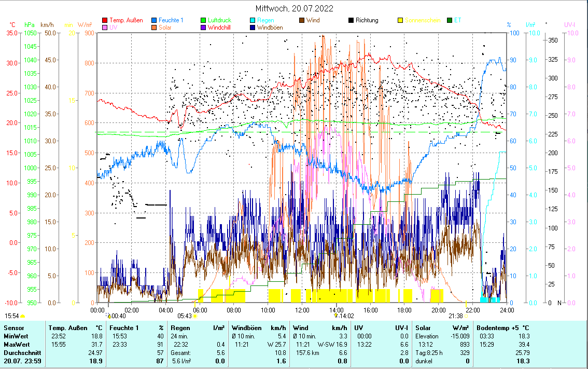Click the cyan Regen legend square
Image resolution: width=588 pixels, height=369 pixels.
click(253, 21)
